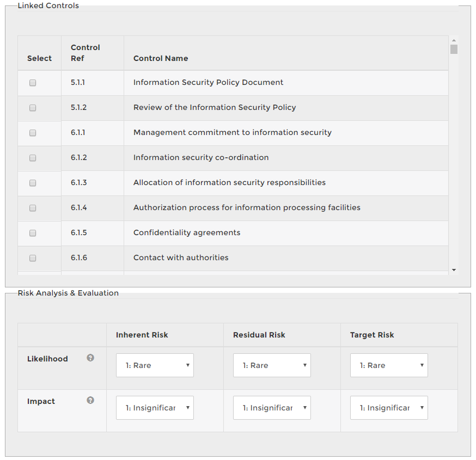476x460 pixels.
Task: Click 'Authorization process for information processing facilities'
Action: (247, 207)
